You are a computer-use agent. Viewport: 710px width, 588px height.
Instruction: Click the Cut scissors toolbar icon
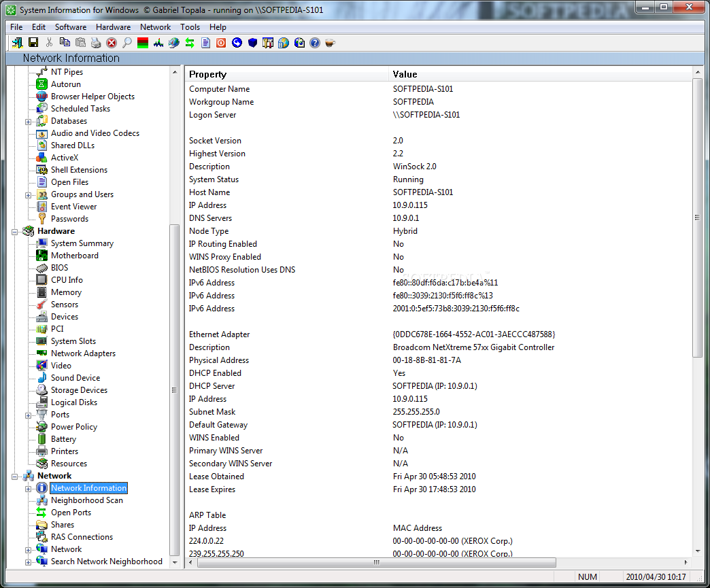[x=49, y=43]
